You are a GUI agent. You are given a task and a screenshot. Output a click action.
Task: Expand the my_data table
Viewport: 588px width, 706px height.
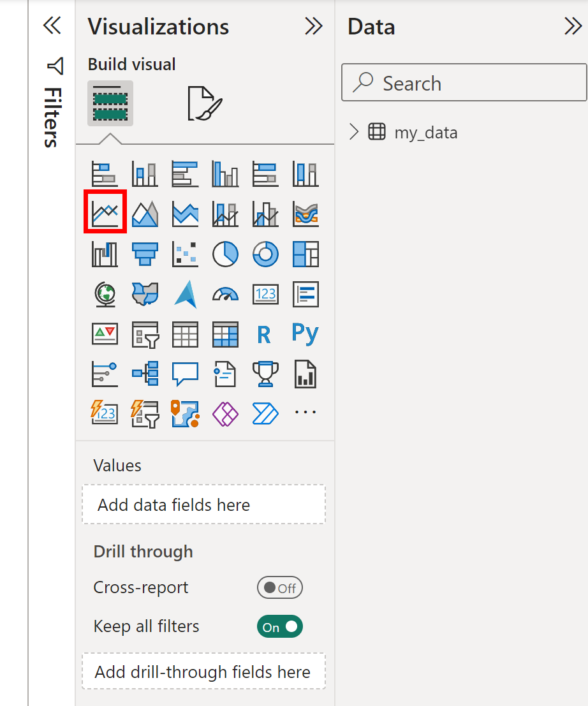353,132
